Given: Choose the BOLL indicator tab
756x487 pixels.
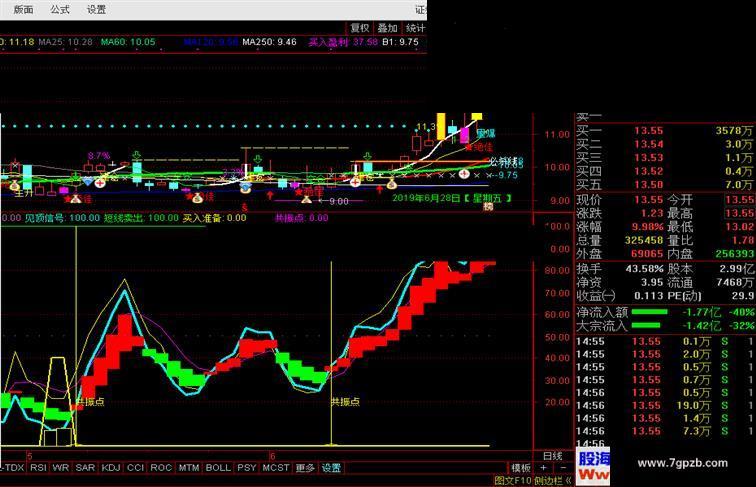Looking at the screenshot, I should tap(218, 468).
